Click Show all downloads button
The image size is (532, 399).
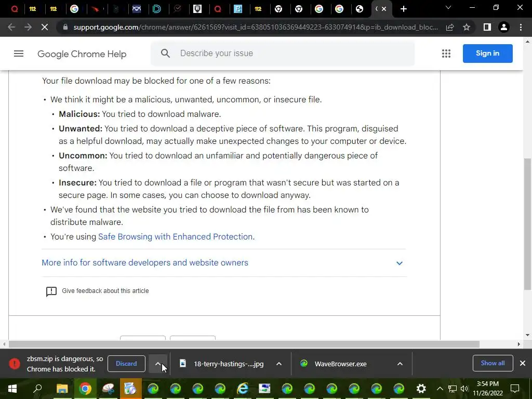pyautogui.click(x=493, y=363)
